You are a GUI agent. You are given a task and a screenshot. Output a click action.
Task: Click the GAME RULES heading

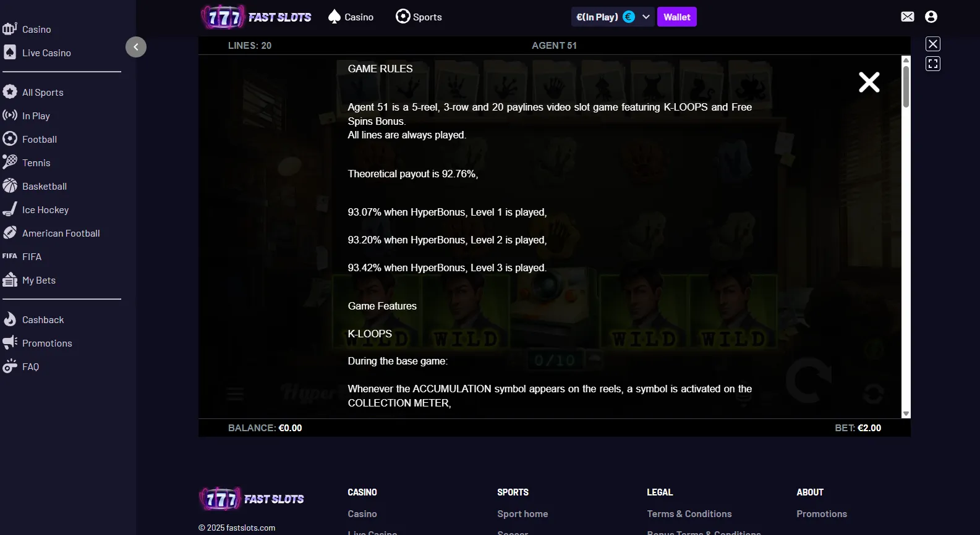380,69
